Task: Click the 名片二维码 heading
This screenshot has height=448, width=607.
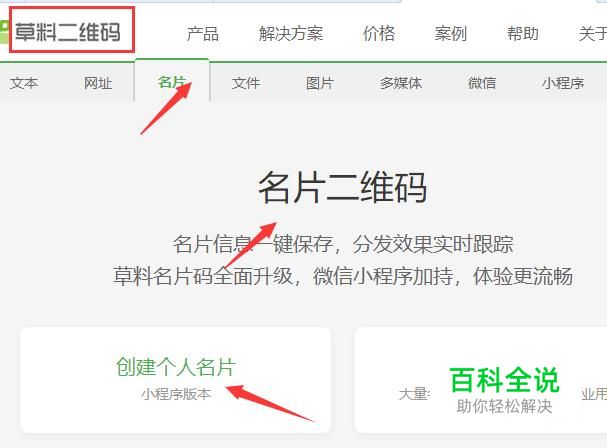Action: 343,188
